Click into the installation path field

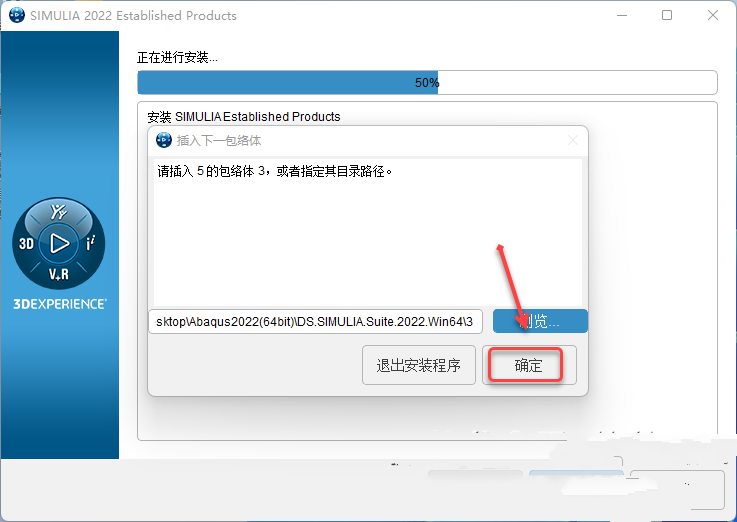click(315, 321)
